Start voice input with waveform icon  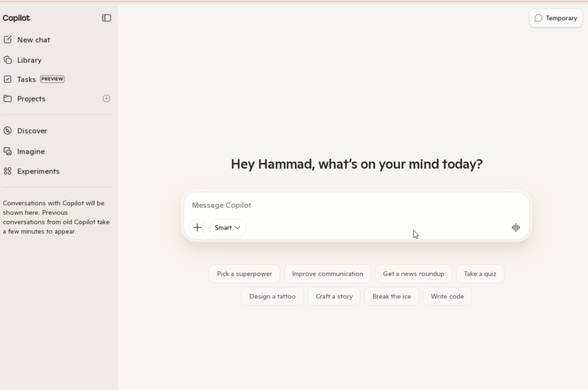coord(516,227)
